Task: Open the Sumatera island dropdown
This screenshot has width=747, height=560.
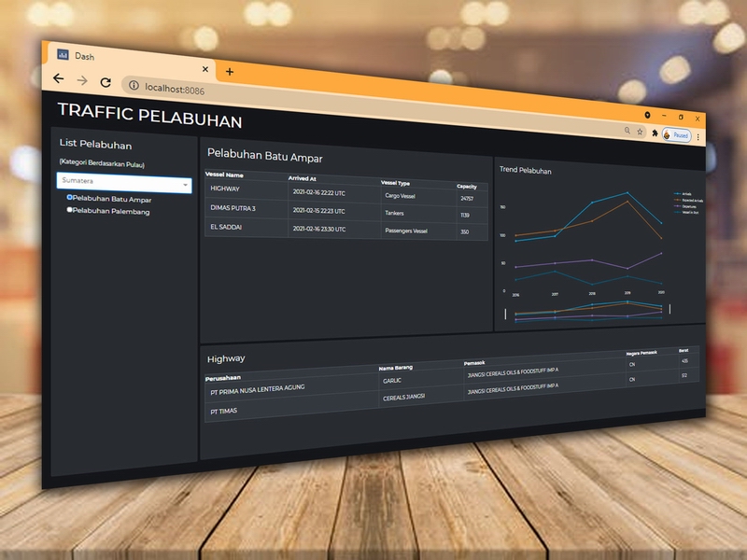Action: pos(124,182)
